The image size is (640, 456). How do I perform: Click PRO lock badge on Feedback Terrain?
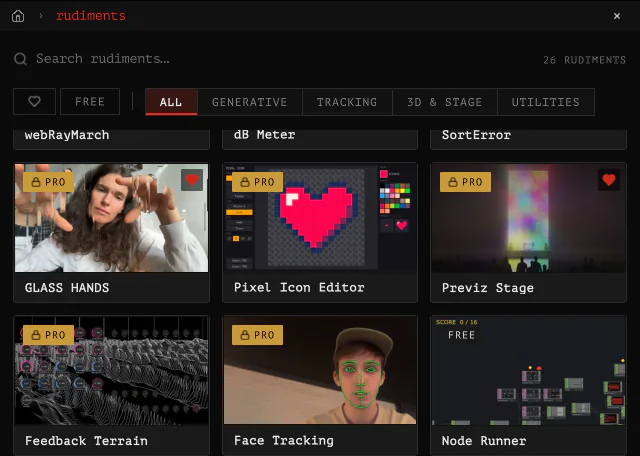point(48,335)
